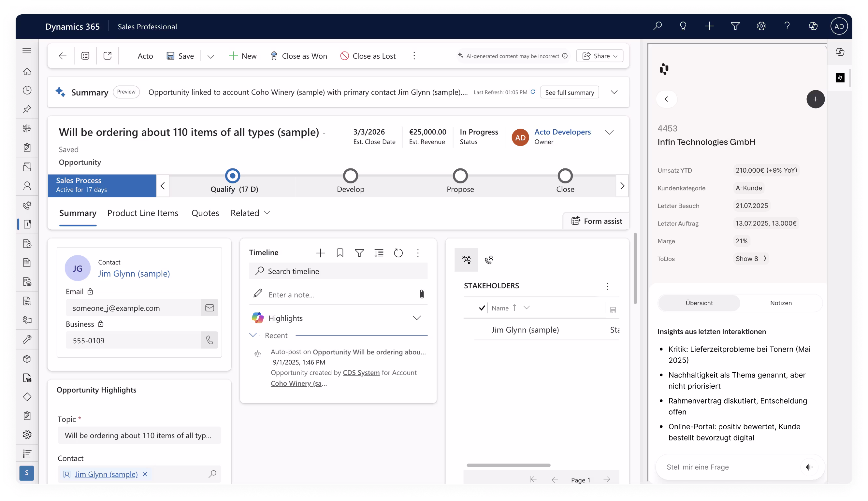868x501 pixels.
Task: Toggle the hamburger navigation menu
Action: (27, 51)
